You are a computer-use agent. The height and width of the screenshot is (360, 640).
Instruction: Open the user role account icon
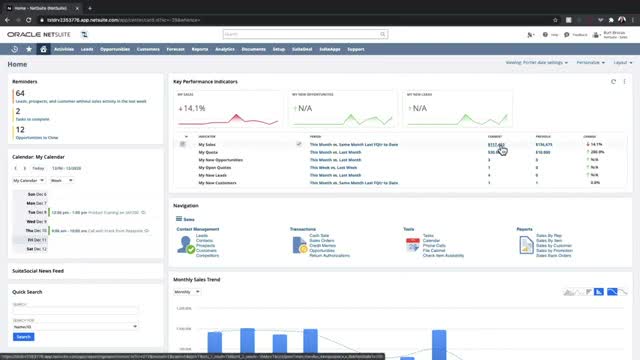[x=596, y=35]
